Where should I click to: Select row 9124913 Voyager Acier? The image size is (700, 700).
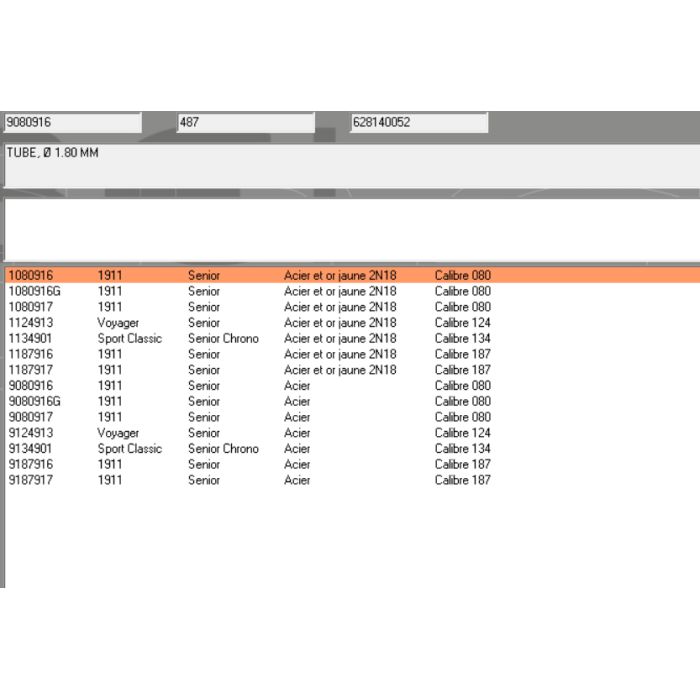tap(352, 433)
